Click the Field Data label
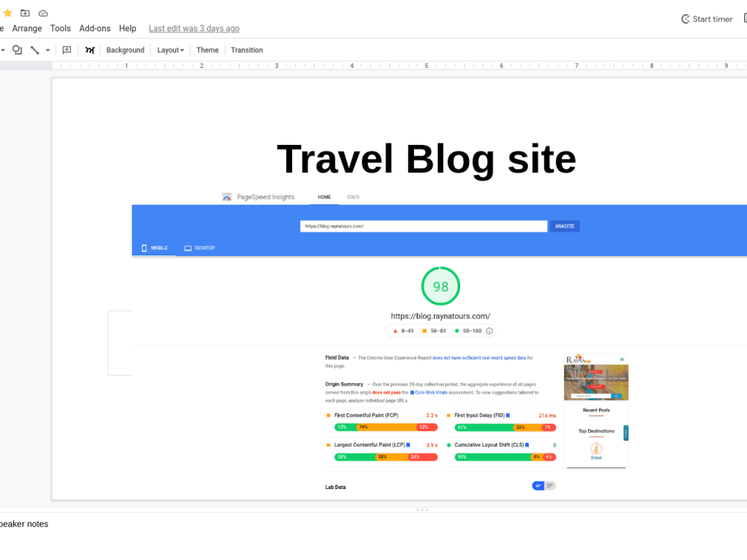The image size is (747, 560). pos(337,358)
